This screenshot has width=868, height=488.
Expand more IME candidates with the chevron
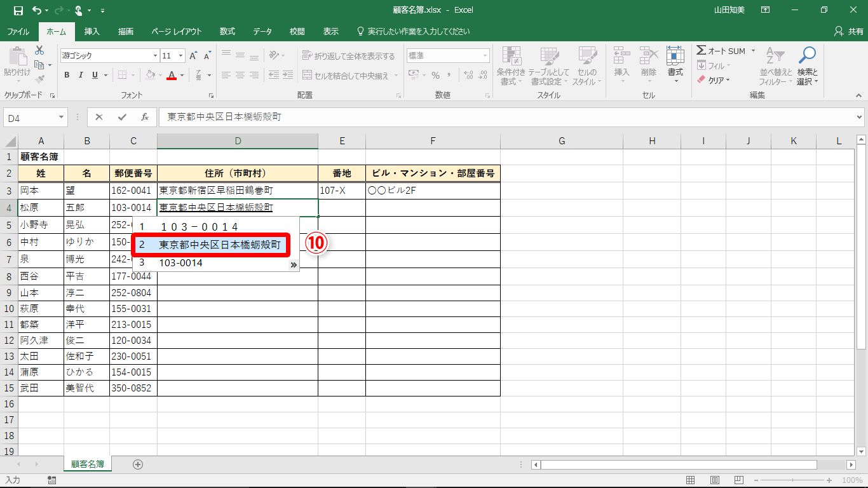click(293, 264)
